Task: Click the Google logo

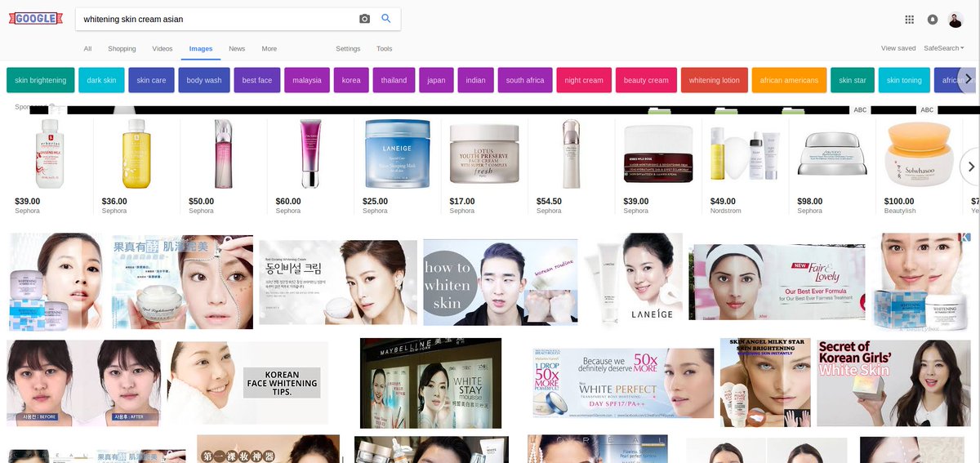Action: click(34, 18)
